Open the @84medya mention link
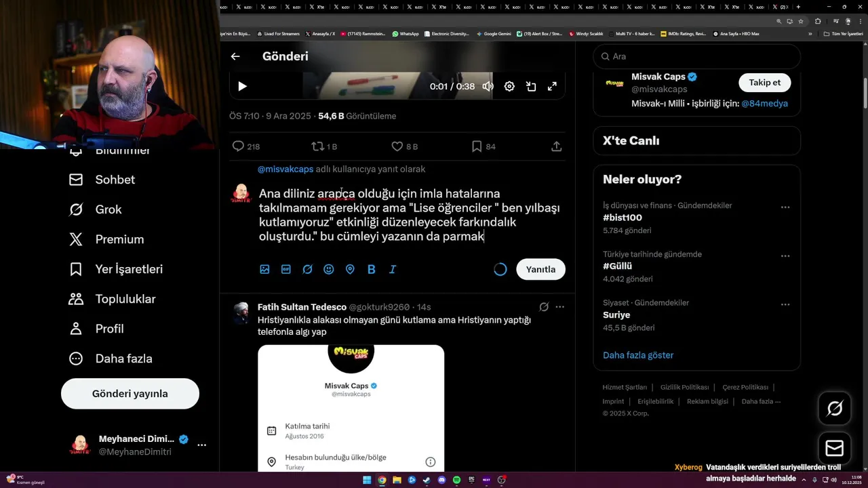868x488 pixels. click(764, 104)
